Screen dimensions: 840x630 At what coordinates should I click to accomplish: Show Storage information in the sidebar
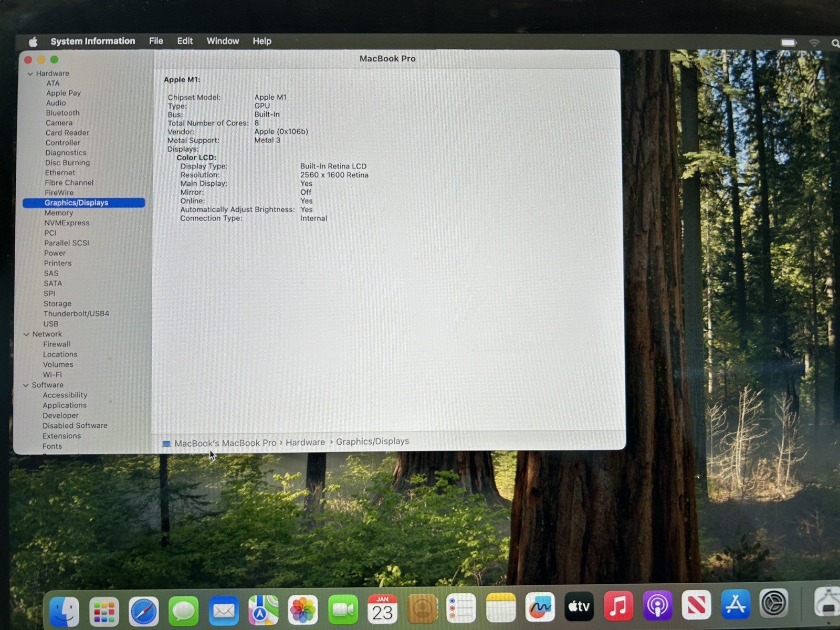pos(57,303)
